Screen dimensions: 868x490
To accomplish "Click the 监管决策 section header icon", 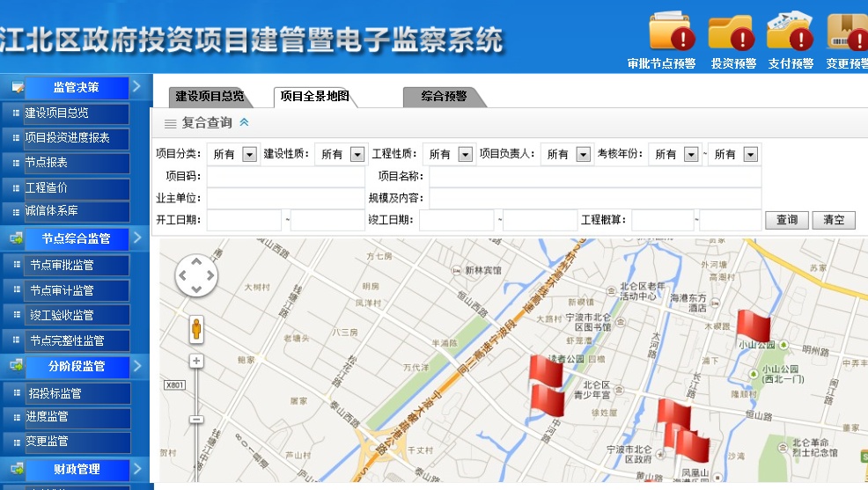I will [x=18, y=87].
